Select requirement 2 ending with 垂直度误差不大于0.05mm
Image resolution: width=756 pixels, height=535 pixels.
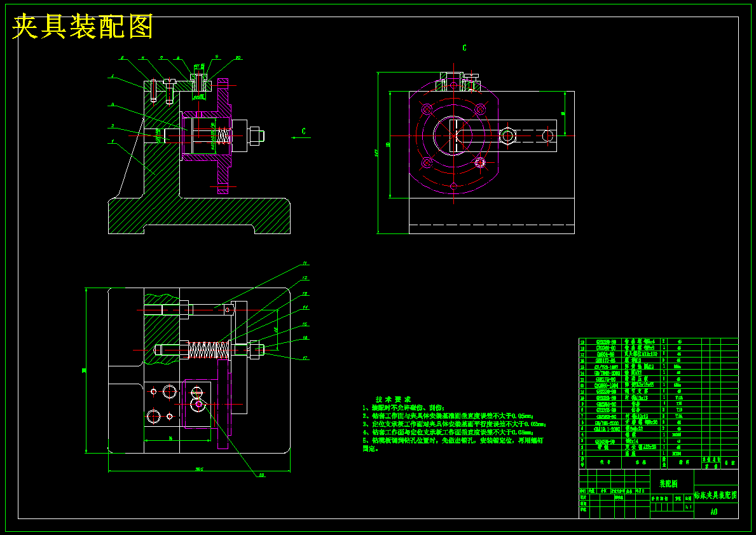click(x=448, y=416)
